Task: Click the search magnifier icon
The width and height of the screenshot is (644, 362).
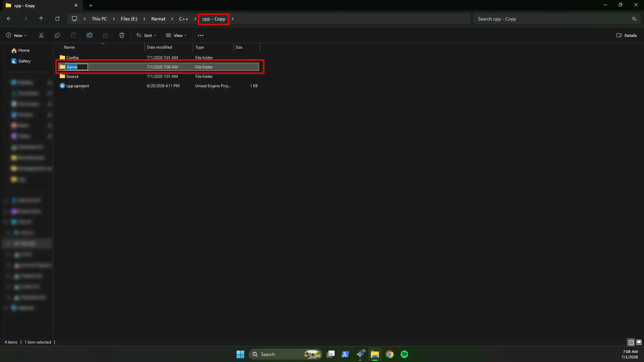Action: pos(634,19)
